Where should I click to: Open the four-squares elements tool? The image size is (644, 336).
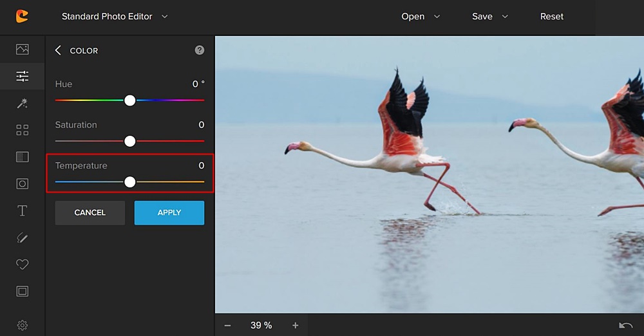(22, 130)
